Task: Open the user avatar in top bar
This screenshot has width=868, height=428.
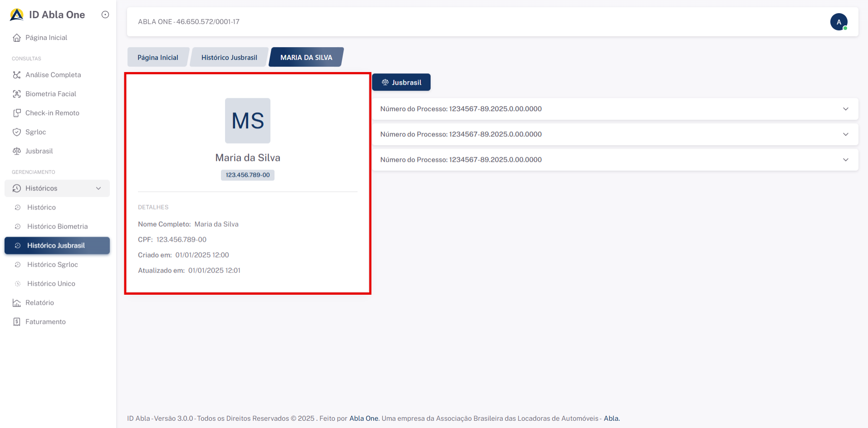Action: click(x=839, y=22)
